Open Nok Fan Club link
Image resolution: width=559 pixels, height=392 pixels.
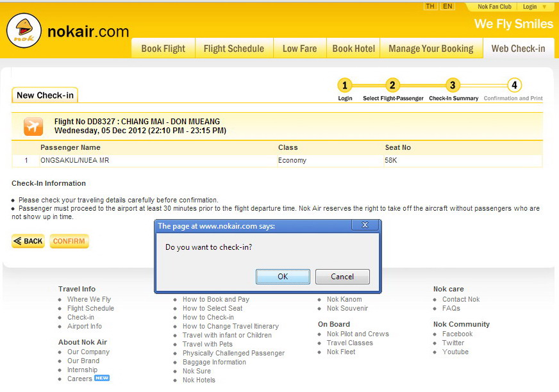[x=494, y=7]
